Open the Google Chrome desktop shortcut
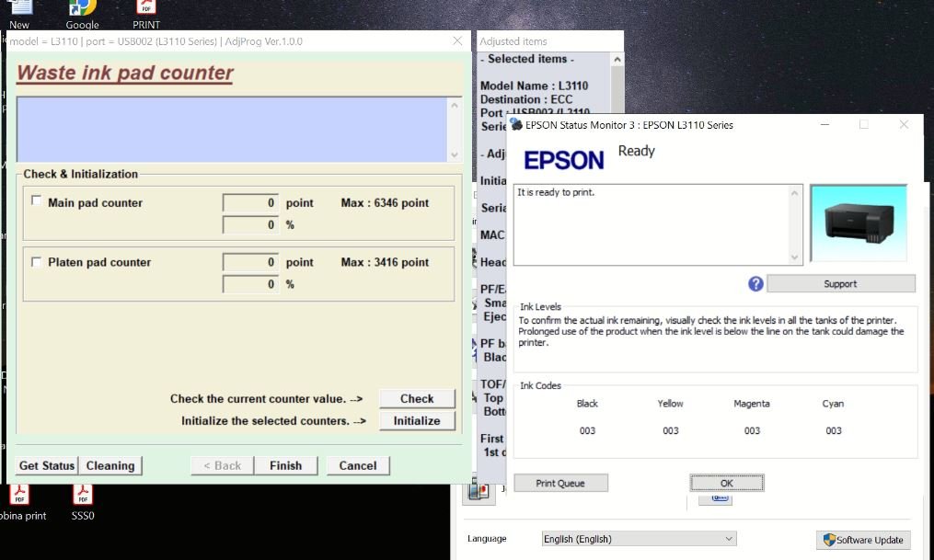This screenshot has height=560, width=934. (x=82, y=13)
